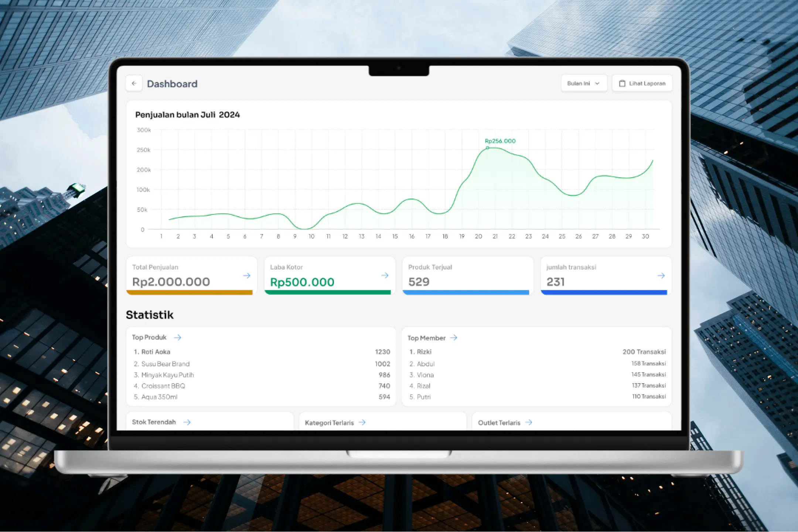This screenshot has width=798, height=532.
Task: Click the Abdul member entry
Action: (x=425, y=364)
